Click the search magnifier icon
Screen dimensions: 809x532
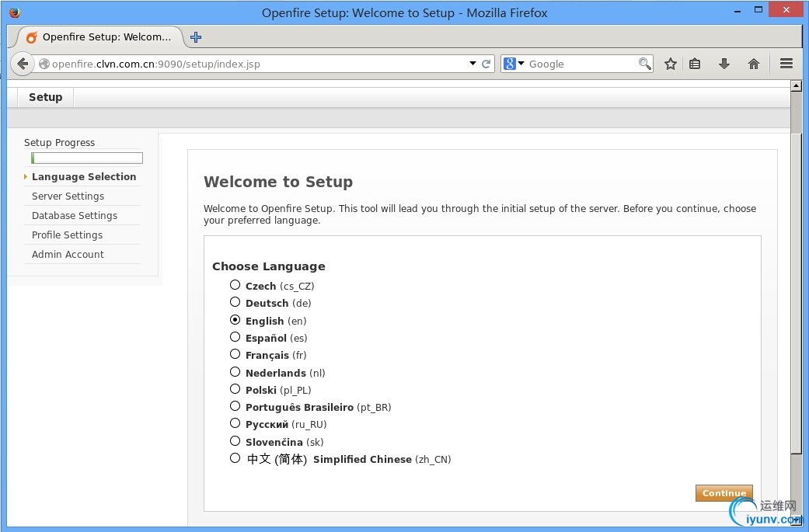point(644,64)
